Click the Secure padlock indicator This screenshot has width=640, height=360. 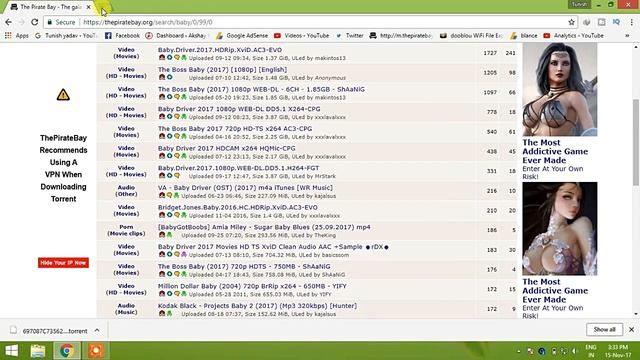pos(61,22)
